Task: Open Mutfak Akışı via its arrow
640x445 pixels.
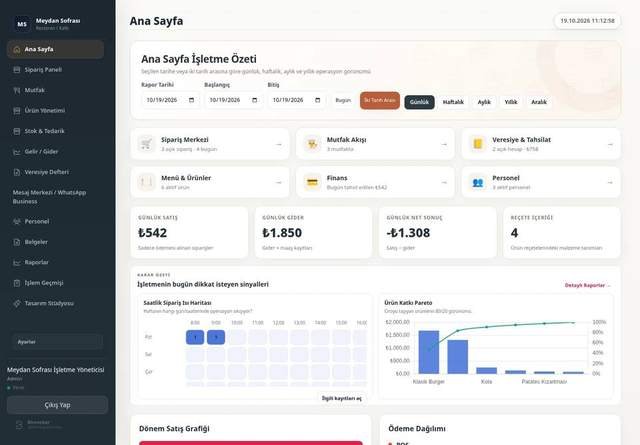Action: 444,144
